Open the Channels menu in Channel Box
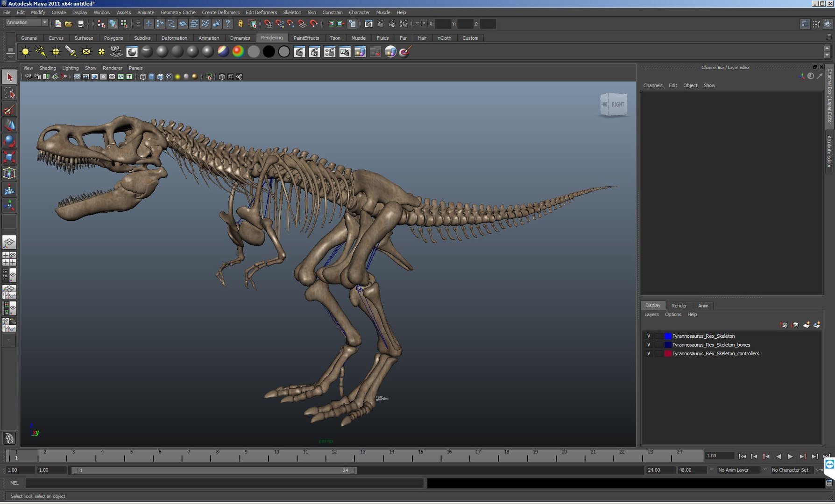835x504 pixels. pyautogui.click(x=653, y=85)
